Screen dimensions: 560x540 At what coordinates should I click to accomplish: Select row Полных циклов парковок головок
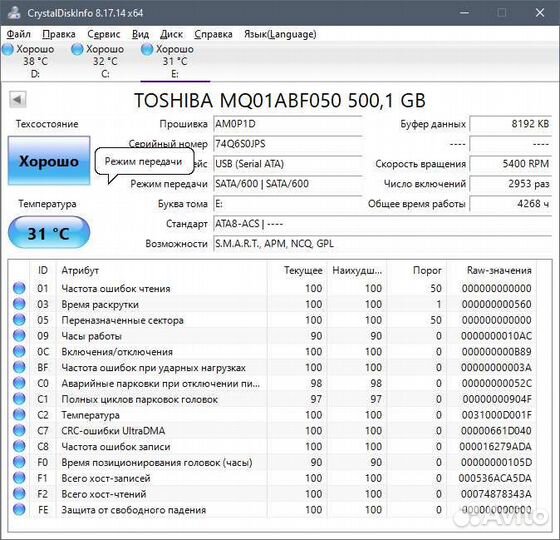coord(273,399)
